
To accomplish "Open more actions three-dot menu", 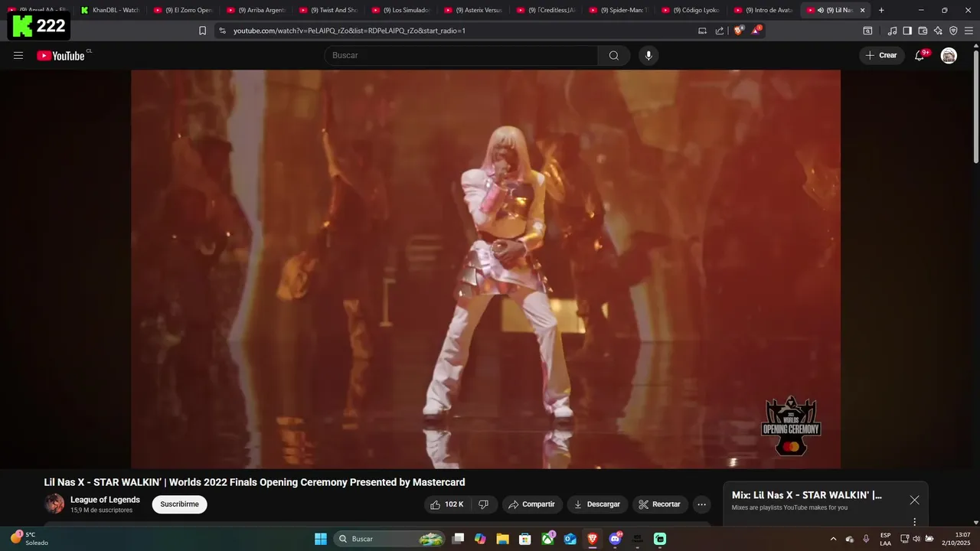I will point(701,504).
